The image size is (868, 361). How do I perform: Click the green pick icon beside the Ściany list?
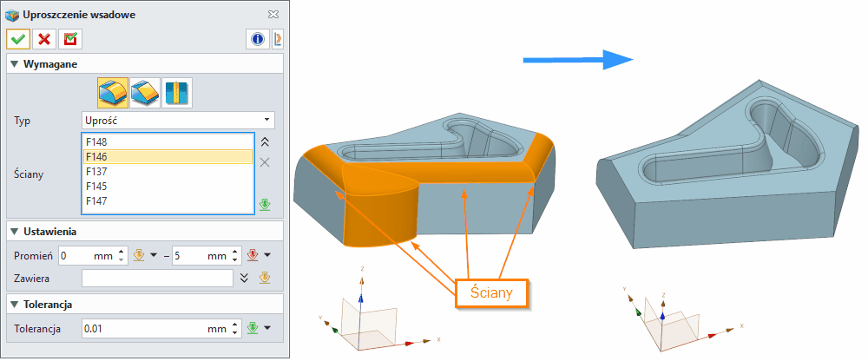coord(265,206)
